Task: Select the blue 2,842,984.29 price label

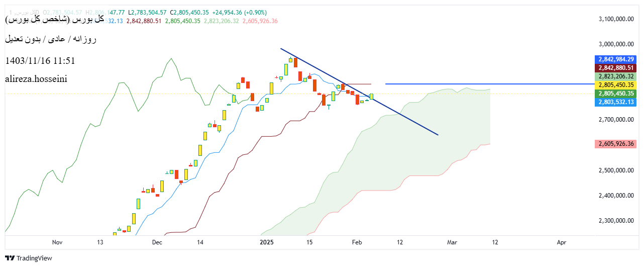Action: coord(615,59)
